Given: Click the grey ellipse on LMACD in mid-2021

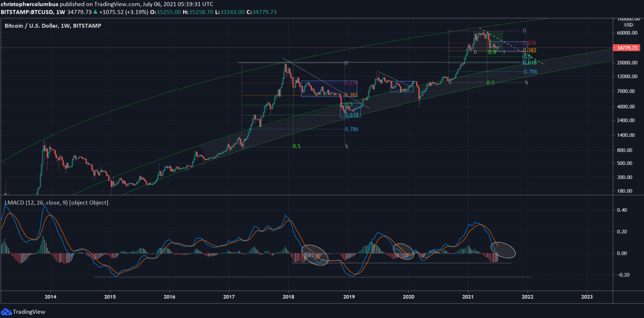Looking at the screenshot, I should click(x=503, y=250).
